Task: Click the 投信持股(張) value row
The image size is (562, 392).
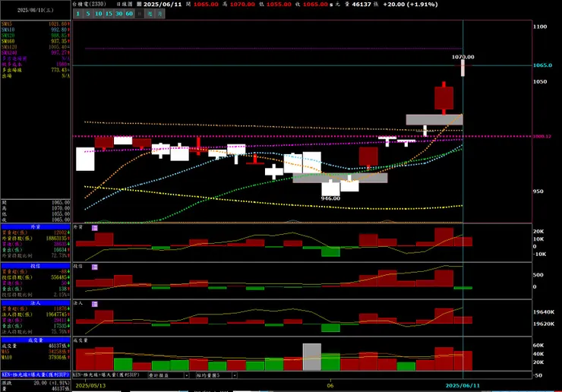Action: (36, 277)
